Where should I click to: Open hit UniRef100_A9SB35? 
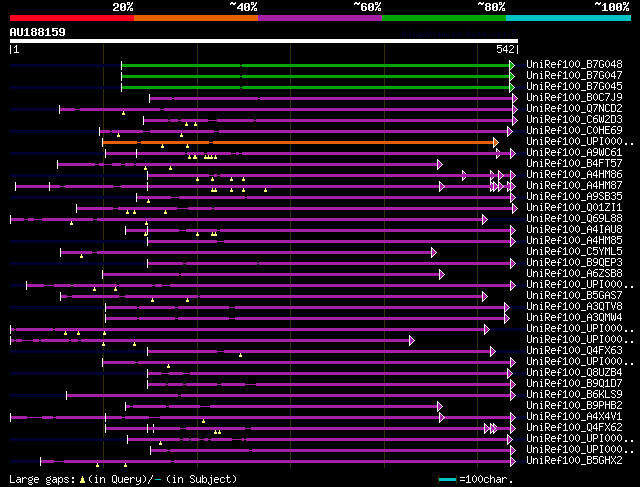pos(574,197)
